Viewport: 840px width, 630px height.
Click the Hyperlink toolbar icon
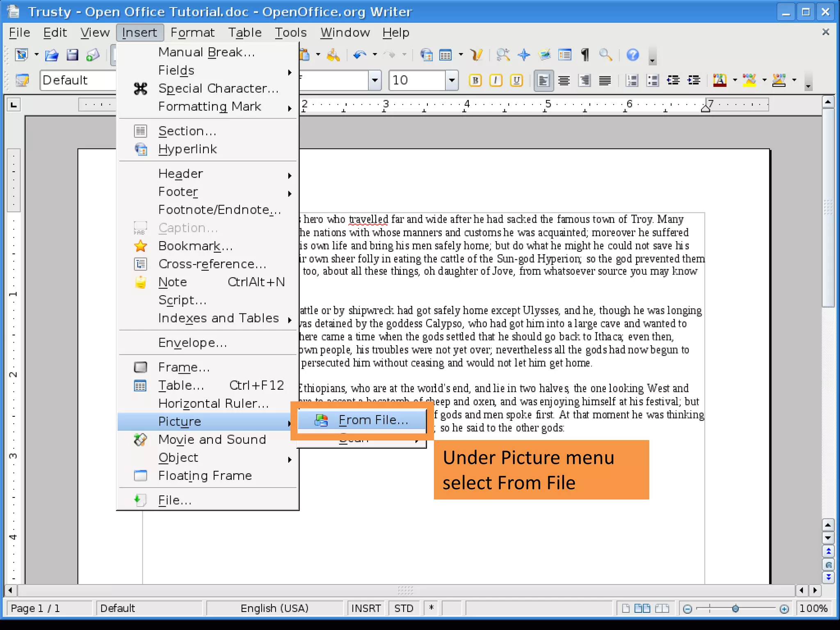(x=426, y=55)
